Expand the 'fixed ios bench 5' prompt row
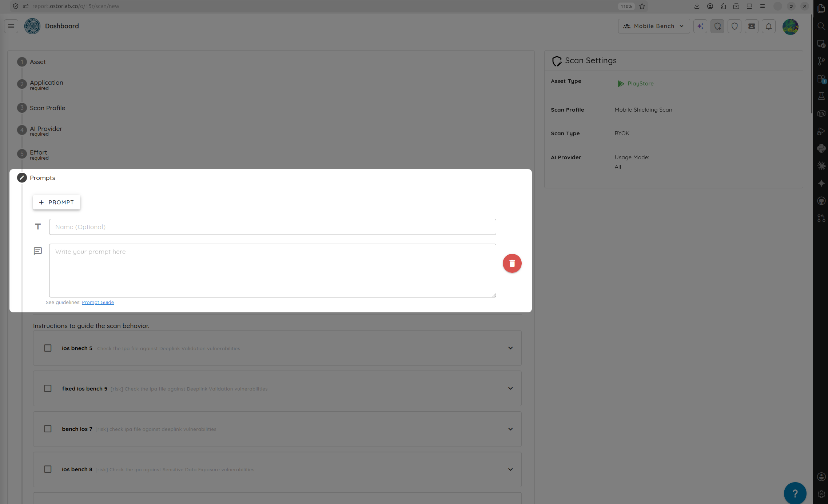 click(510, 388)
